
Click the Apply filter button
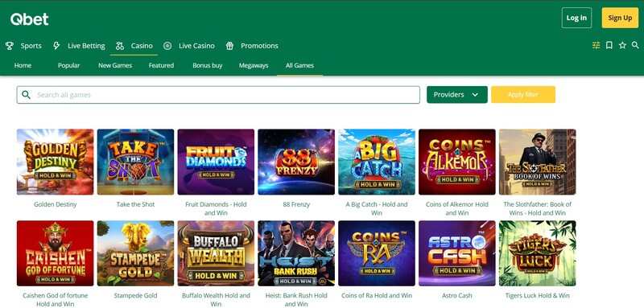522,94
